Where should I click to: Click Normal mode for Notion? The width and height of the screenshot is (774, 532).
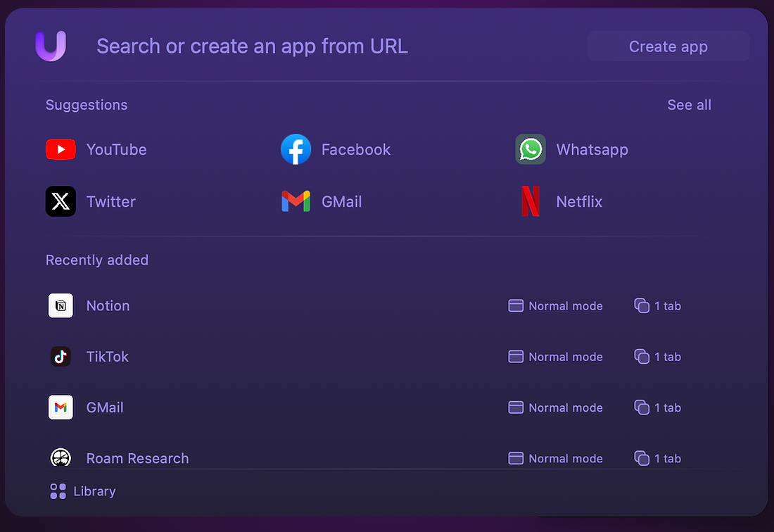(x=556, y=306)
